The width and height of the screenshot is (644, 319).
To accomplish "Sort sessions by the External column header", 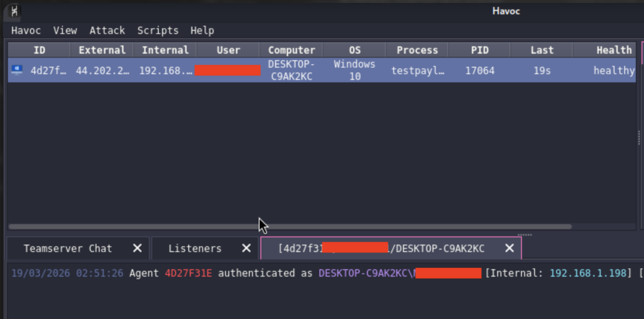I will tap(102, 50).
